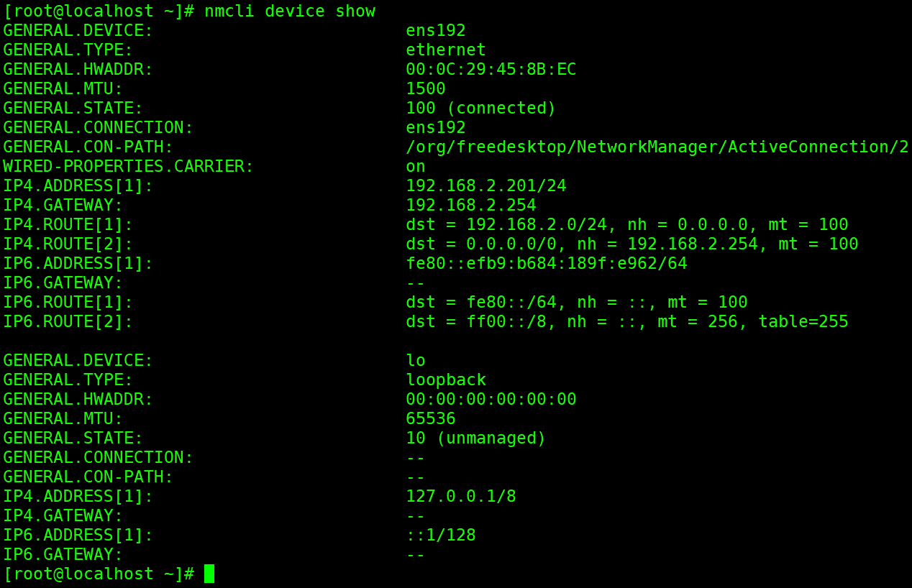Click the IP4.ROUTE[2] label
912x588 pixels.
pos(68,244)
